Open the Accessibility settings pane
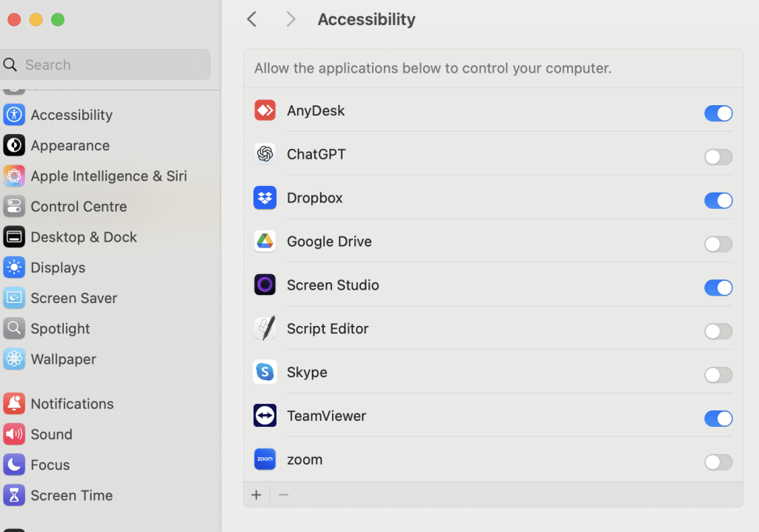Viewport: 759px width, 532px height. pyautogui.click(x=72, y=115)
